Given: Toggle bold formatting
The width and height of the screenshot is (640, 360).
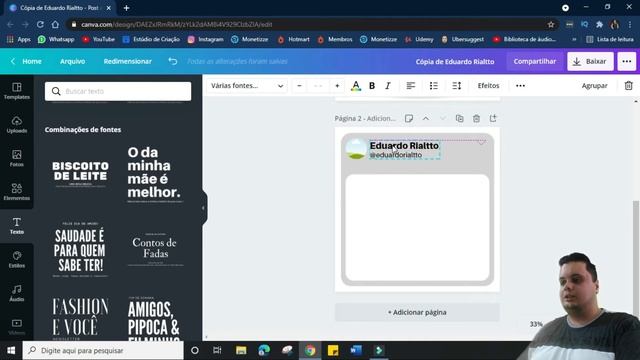Looking at the screenshot, I should point(372,86).
